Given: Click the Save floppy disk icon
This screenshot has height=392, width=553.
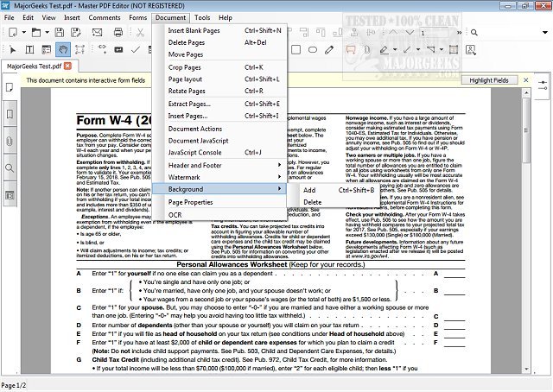Looking at the screenshot, I should (x=60, y=33).
